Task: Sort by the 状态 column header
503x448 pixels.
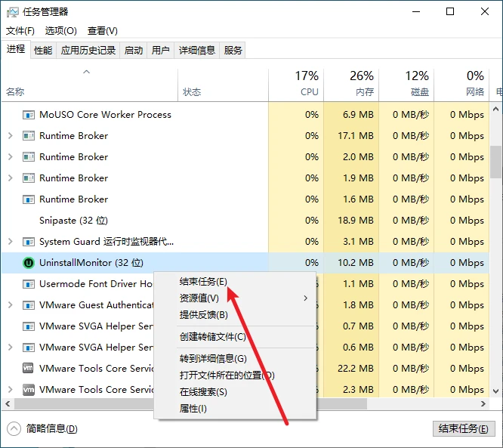Action: point(223,85)
